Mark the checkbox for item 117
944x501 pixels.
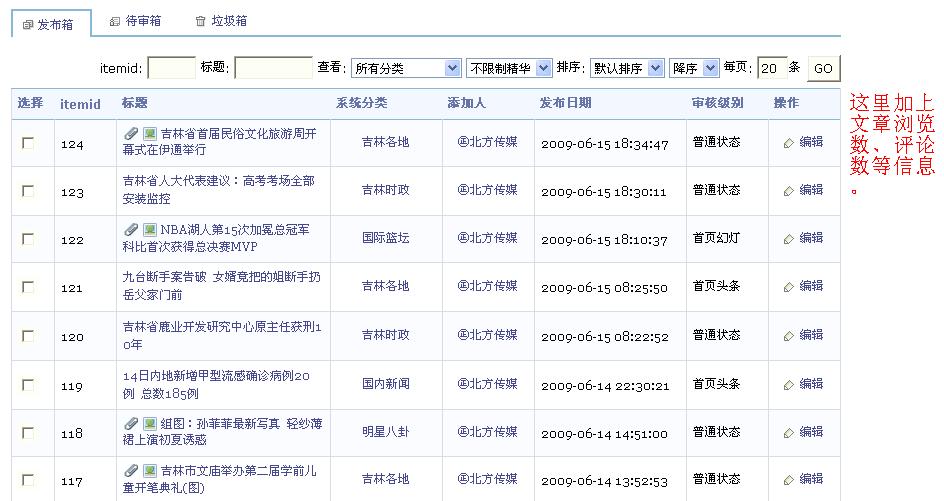pyautogui.click(x=28, y=480)
